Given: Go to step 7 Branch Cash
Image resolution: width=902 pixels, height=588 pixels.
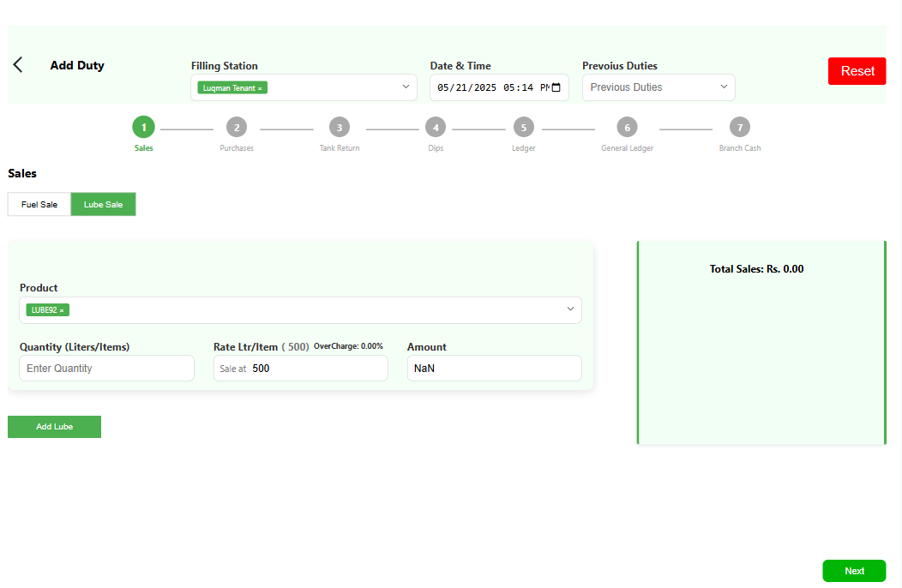Looking at the screenshot, I should click(740, 128).
